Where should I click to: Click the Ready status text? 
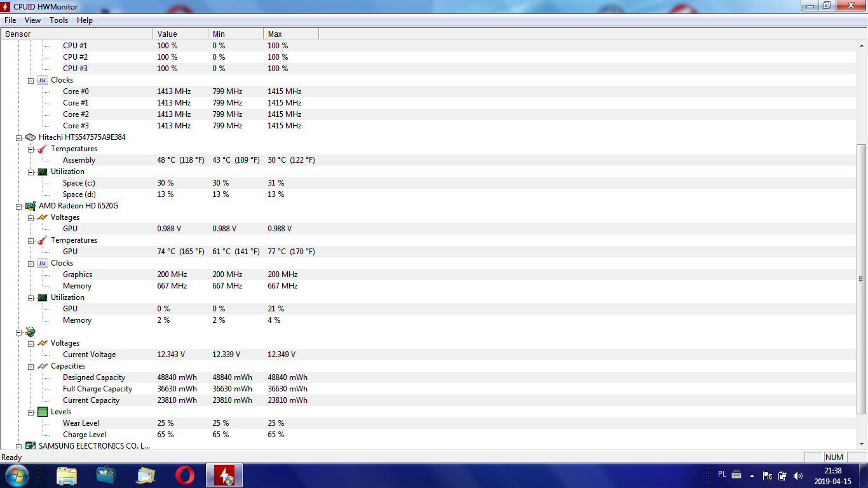(x=11, y=457)
